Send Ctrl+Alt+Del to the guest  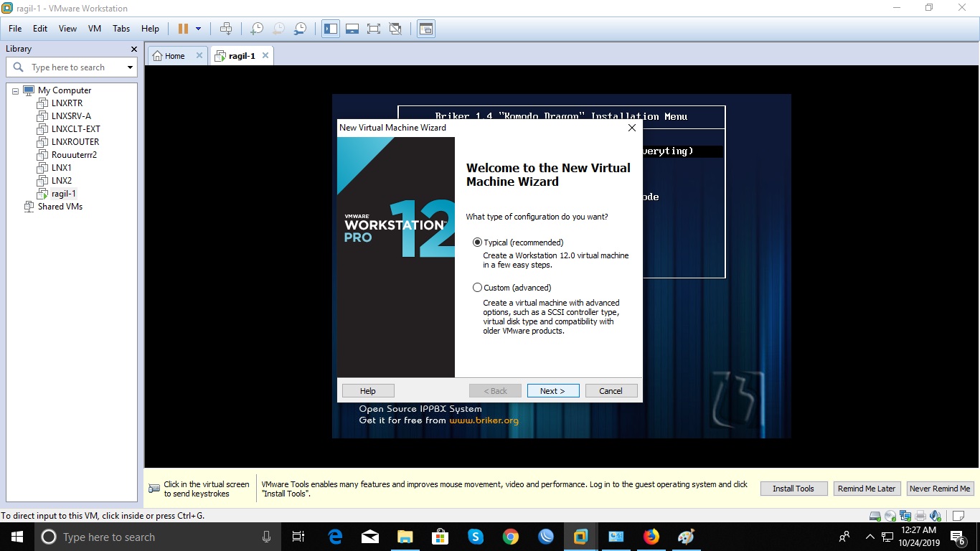(x=226, y=29)
